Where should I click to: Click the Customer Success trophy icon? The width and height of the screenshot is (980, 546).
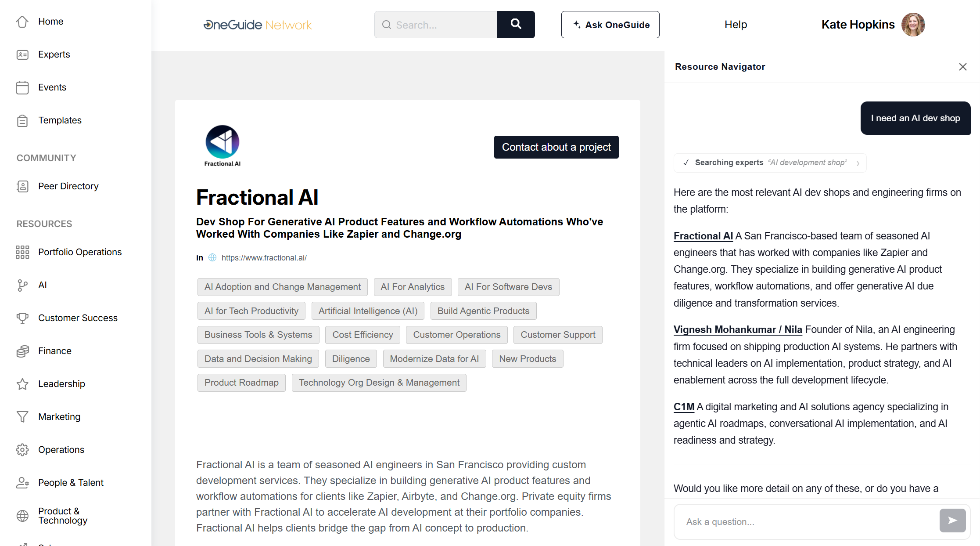(22, 318)
